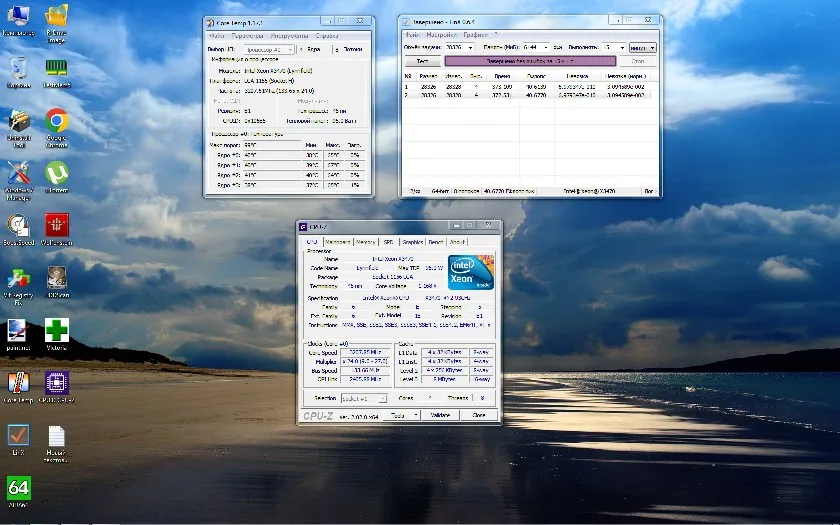
Task: Open the Новый текстовый document icon
Action: click(x=56, y=444)
